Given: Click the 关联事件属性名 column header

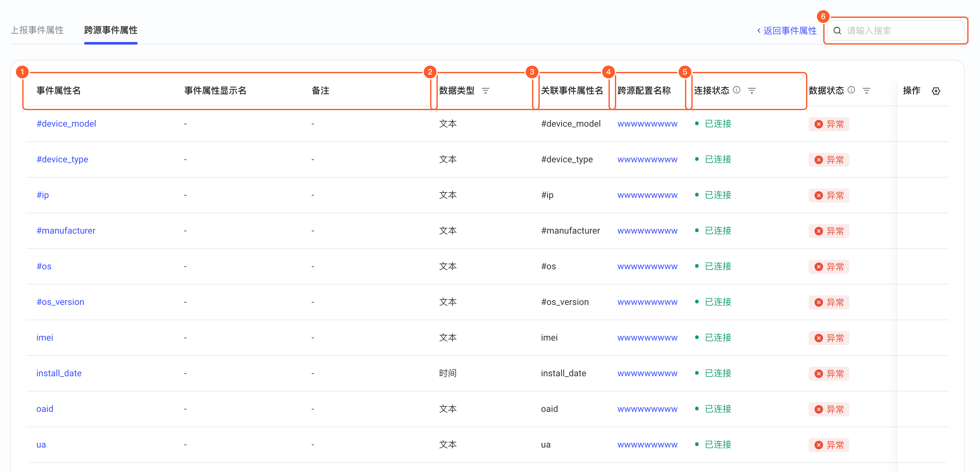Looking at the screenshot, I should coord(572,90).
